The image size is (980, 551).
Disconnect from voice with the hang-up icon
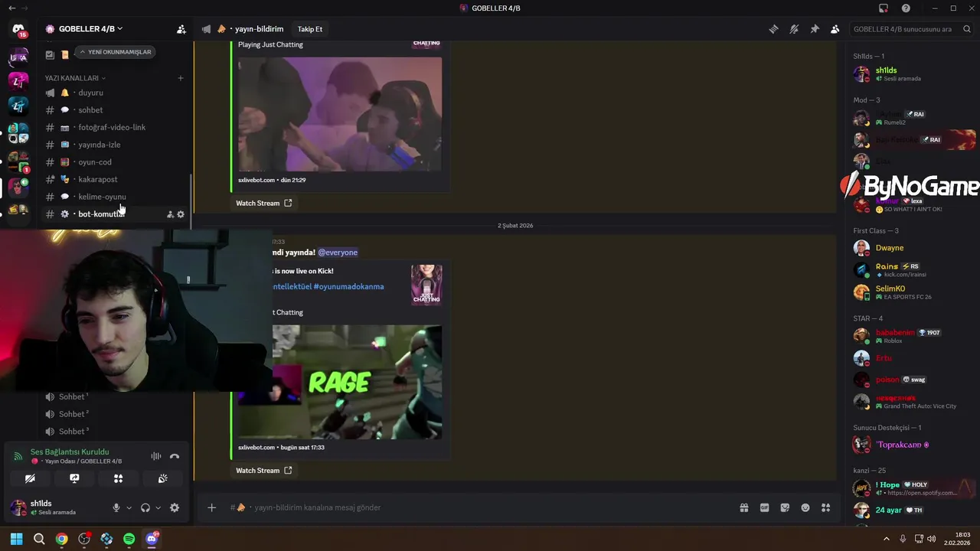[x=175, y=456]
